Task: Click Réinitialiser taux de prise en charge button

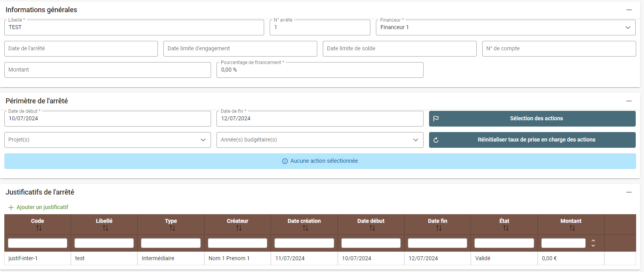Action: click(532, 140)
